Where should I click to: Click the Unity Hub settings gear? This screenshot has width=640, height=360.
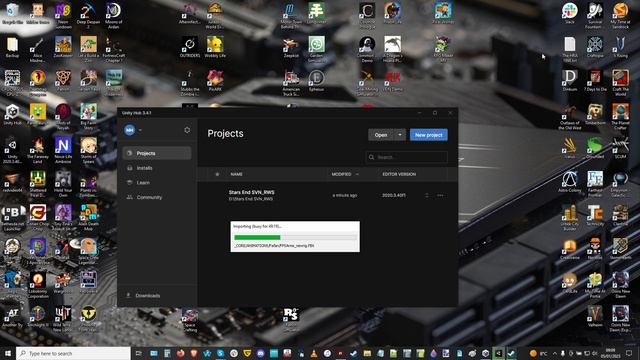point(187,130)
